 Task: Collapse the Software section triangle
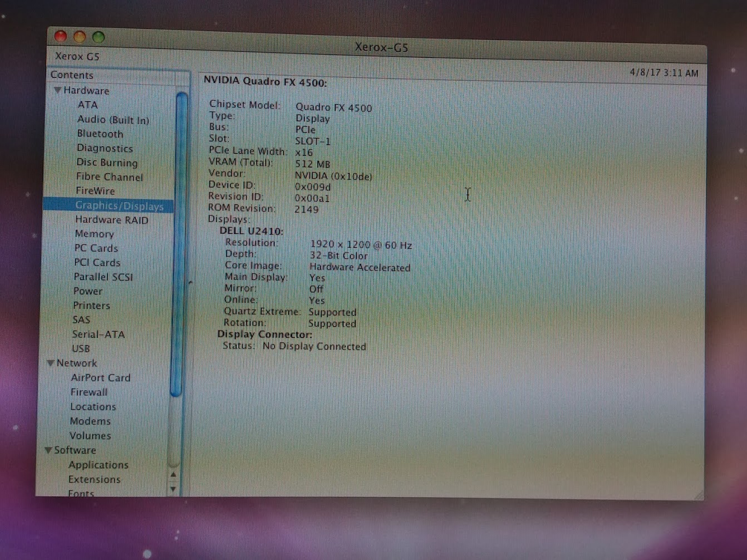point(48,450)
